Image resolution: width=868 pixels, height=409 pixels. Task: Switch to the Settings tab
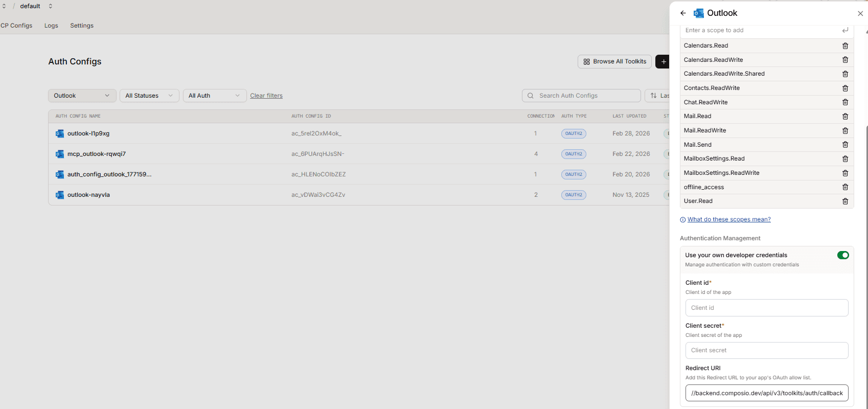pyautogui.click(x=82, y=26)
